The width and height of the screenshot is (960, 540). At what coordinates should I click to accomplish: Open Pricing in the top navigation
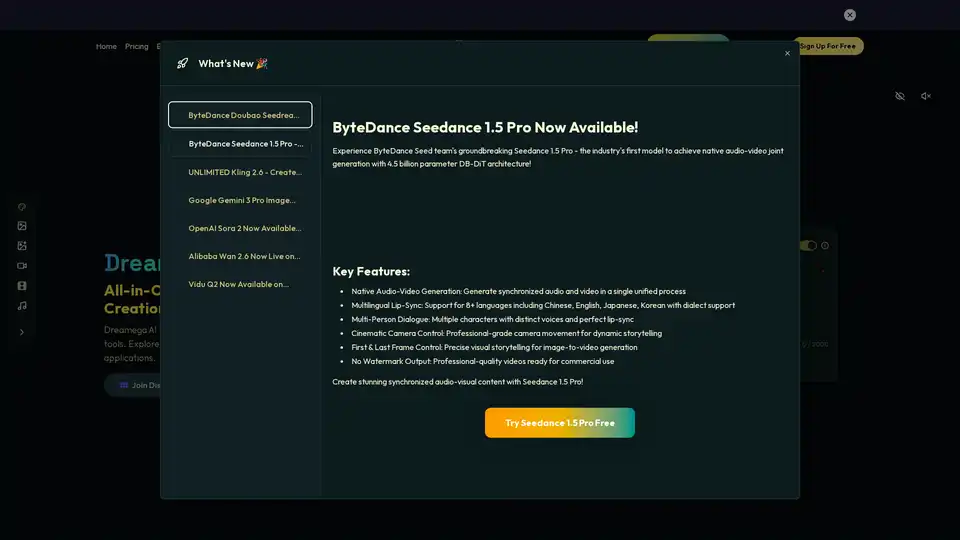tap(137, 46)
